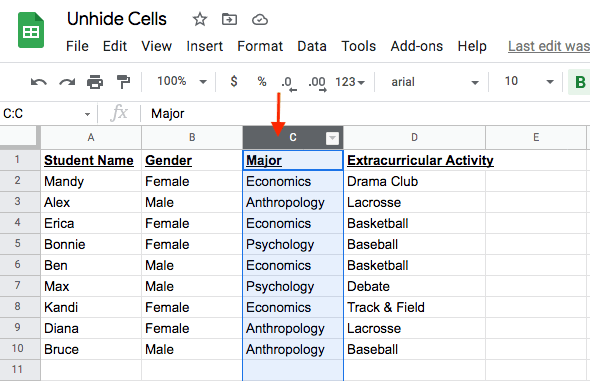Select Max's Psychology major cell
Screen dimensions: 590x381
pyautogui.click(x=293, y=286)
